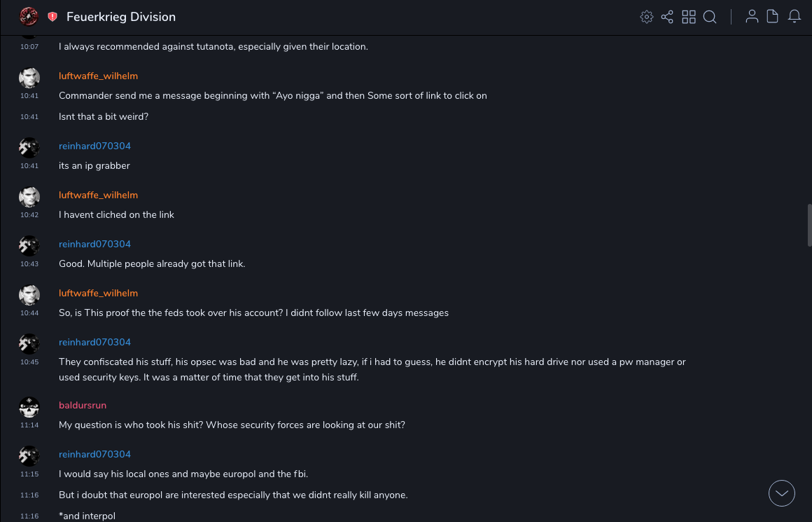Click the baldursrun skull avatar
Screen dimensions: 812x522
click(29, 406)
